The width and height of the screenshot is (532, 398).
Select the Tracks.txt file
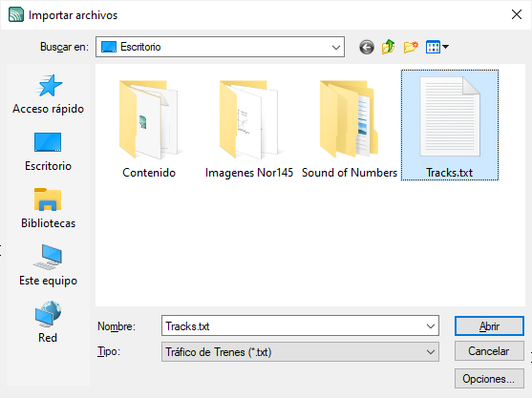coord(450,125)
